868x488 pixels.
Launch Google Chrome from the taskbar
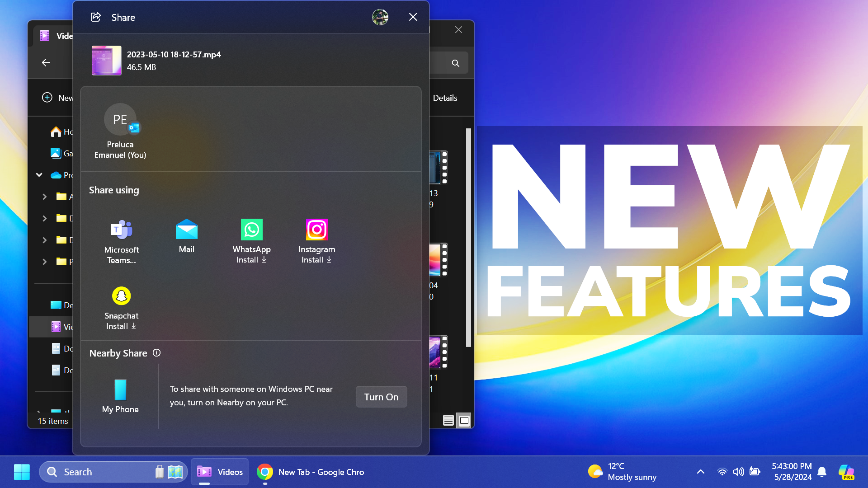point(265,471)
